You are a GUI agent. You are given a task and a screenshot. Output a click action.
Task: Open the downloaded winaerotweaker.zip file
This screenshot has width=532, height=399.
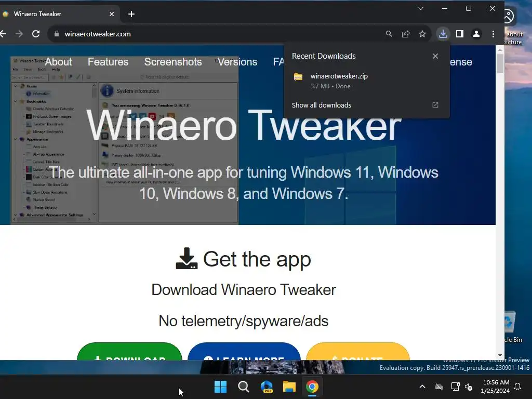pos(366,81)
